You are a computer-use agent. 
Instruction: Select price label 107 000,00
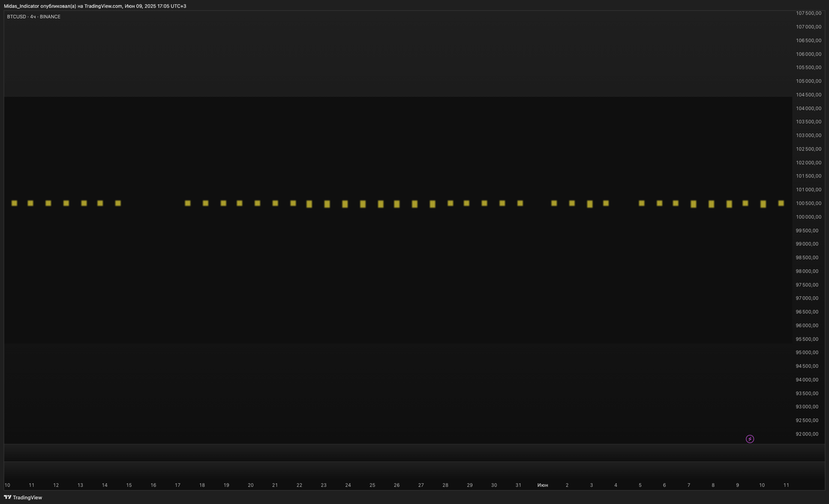click(808, 27)
